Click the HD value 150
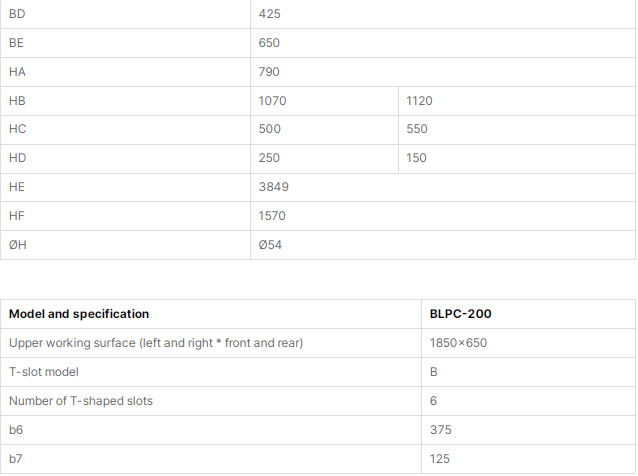 point(416,158)
